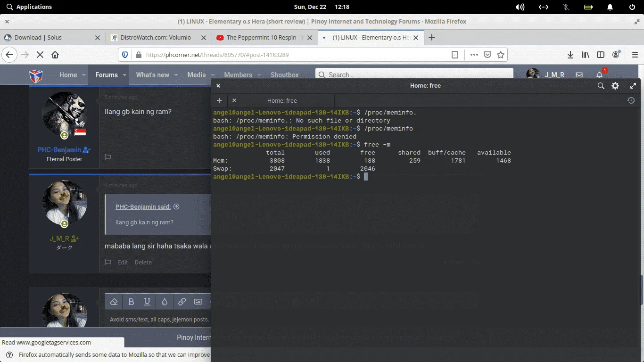Open the Firefox hamburger menu

coord(634,55)
